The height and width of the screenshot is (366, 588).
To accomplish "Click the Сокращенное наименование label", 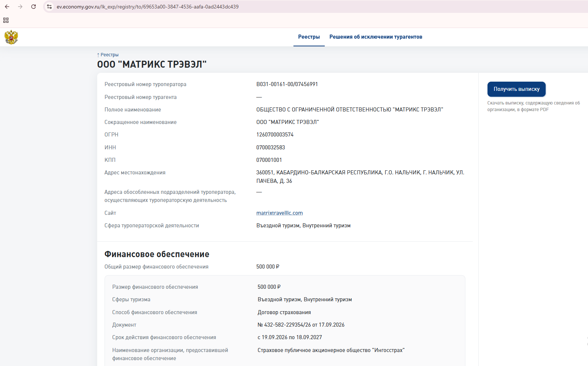I will pyautogui.click(x=141, y=122).
